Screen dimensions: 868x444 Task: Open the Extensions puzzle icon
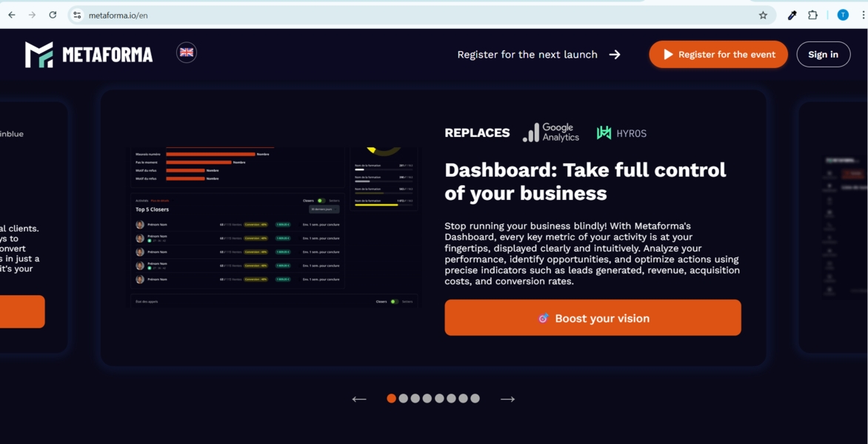tap(812, 16)
